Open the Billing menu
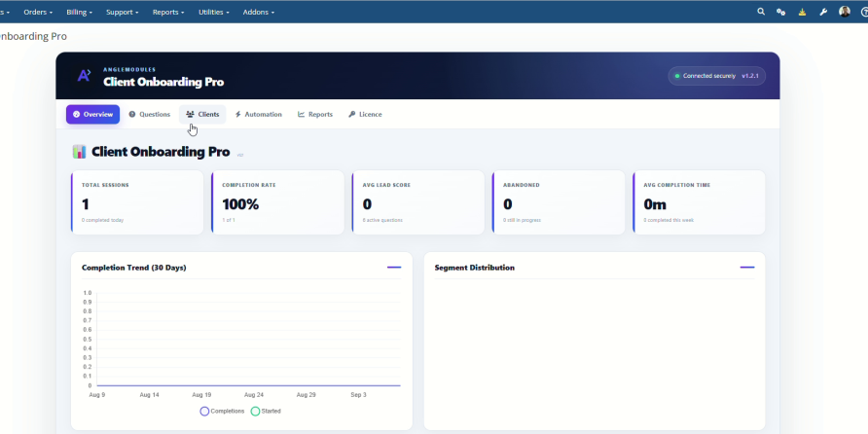Screen dimensions: 868x434 (79, 12)
